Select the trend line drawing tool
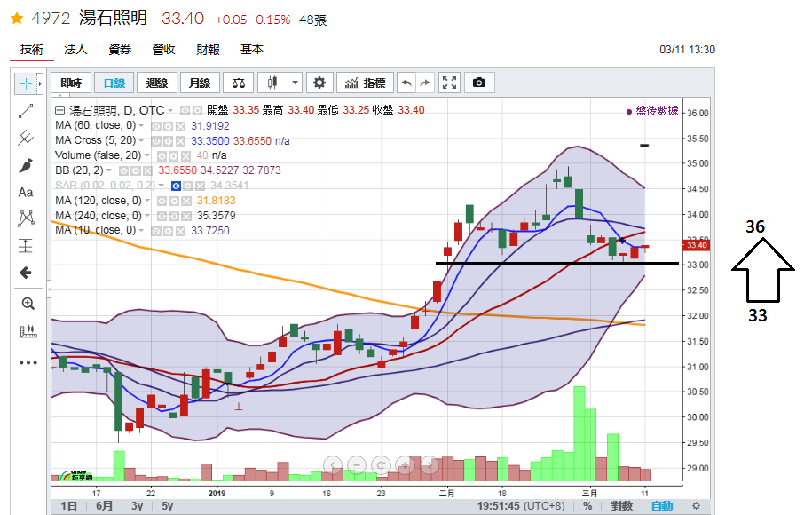Viewport: 812px width, 515px height. pyautogui.click(x=26, y=111)
